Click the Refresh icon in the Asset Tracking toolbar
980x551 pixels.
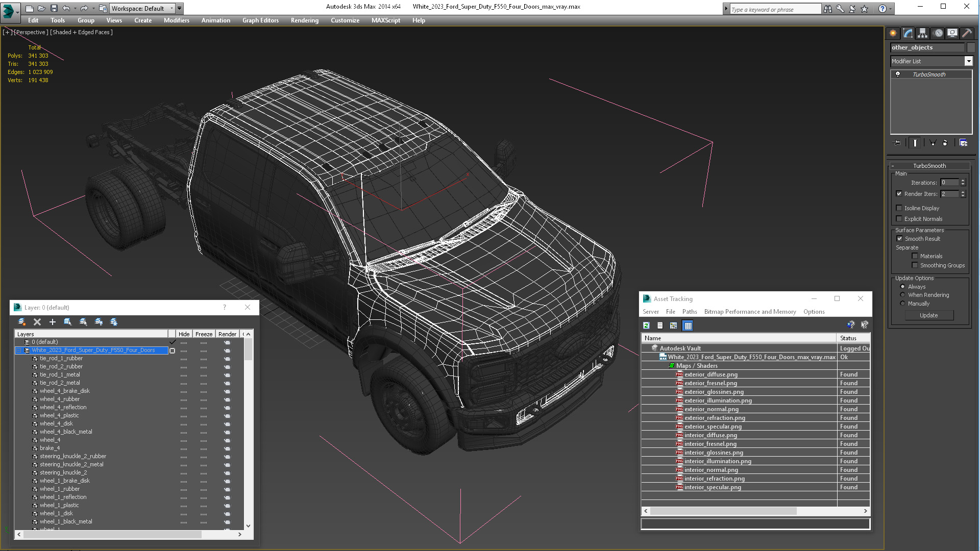(646, 325)
